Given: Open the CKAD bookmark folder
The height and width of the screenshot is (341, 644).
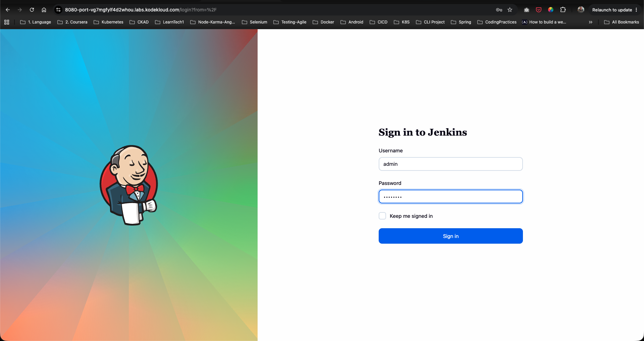Looking at the screenshot, I should [139, 22].
